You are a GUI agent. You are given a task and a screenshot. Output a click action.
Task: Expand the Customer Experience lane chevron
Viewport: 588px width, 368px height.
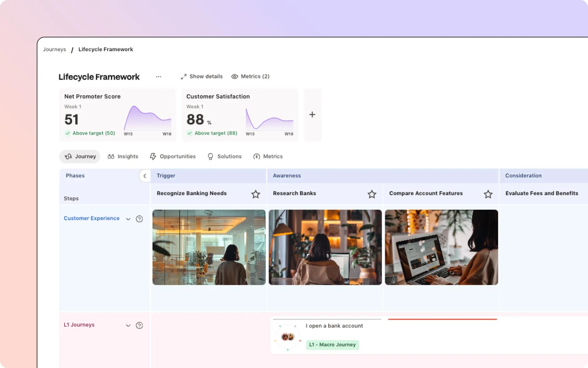coord(128,219)
